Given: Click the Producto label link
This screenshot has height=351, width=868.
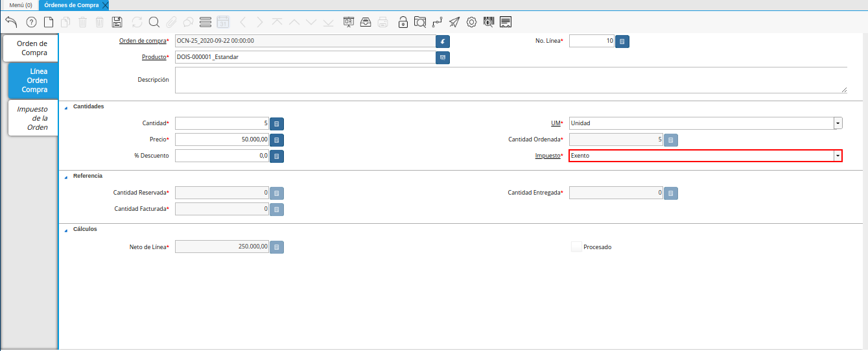Looking at the screenshot, I should click(154, 57).
